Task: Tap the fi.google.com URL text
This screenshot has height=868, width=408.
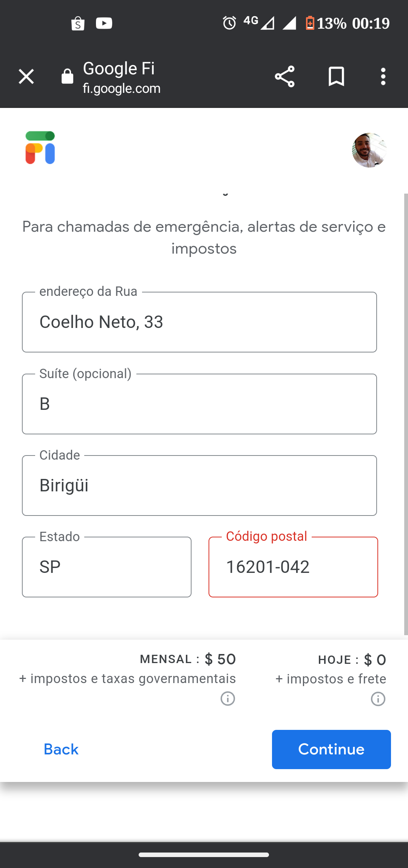Action: (122, 88)
